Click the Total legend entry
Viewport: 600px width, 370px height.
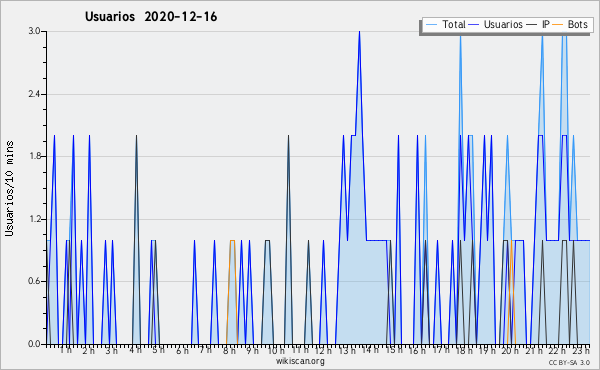tap(445, 24)
